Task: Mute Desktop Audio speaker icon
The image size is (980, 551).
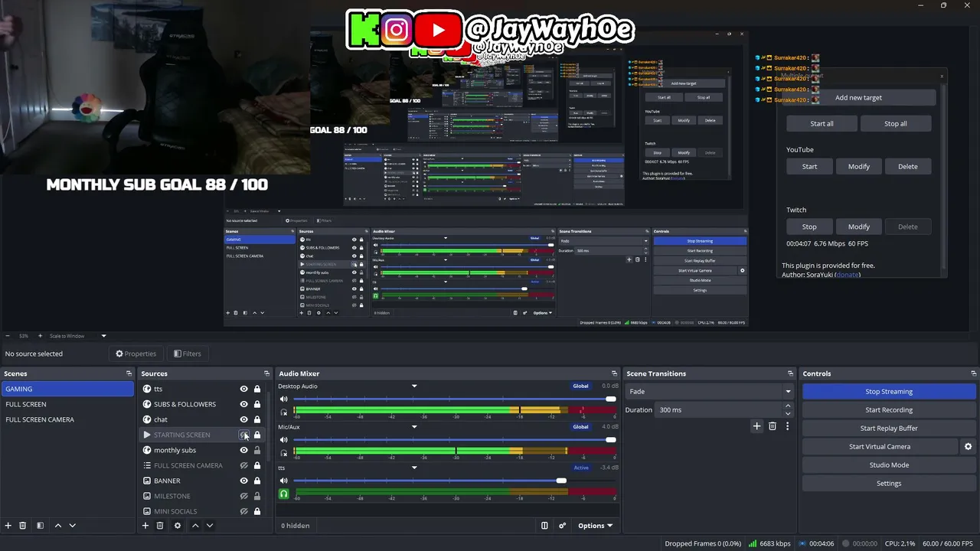Action: 284,399
